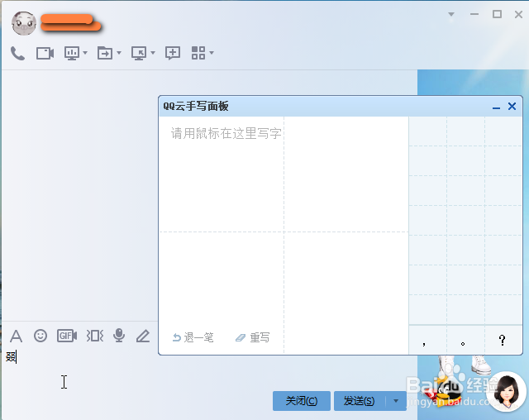Open the font settings 'A' icon
The width and height of the screenshot is (529, 420).
click(x=16, y=336)
